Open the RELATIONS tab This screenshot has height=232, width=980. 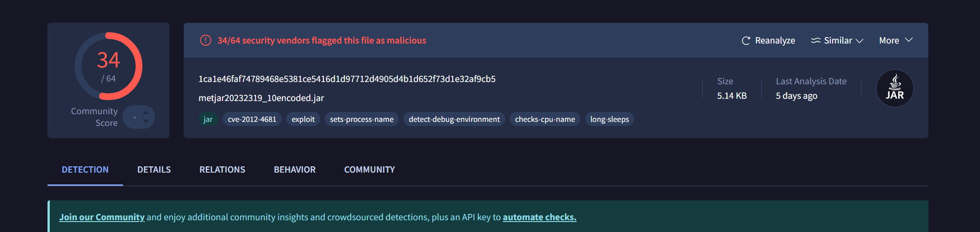pos(222,169)
